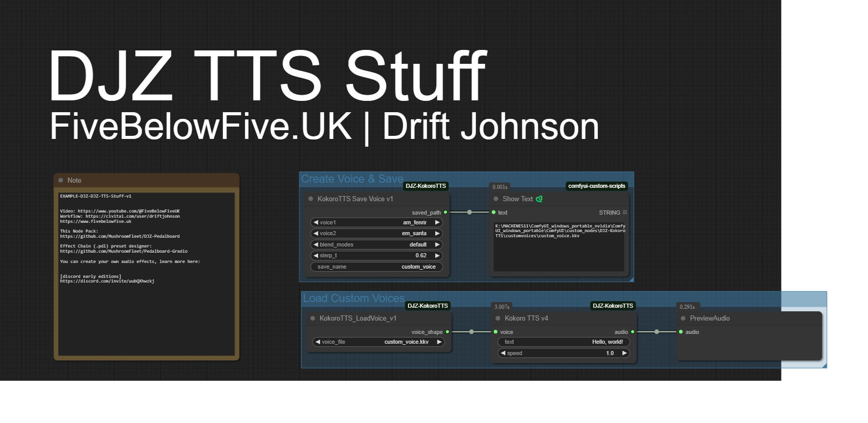Click the DJZ-KokoroTTS badge above LoadVoice node
The width and height of the screenshot is (868, 423).
428,306
